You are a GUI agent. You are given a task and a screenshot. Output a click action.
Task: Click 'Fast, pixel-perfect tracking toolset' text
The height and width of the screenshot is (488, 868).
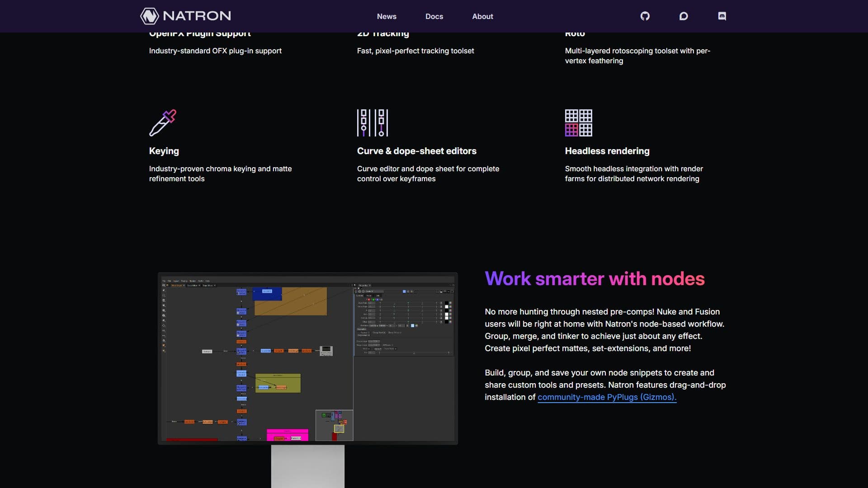click(415, 51)
